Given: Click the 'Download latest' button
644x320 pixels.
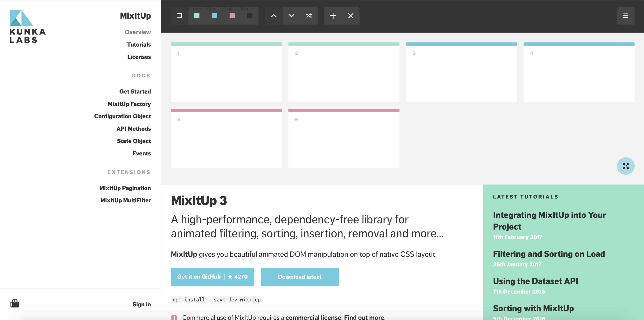Looking at the screenshot, I should coord(300,277).
